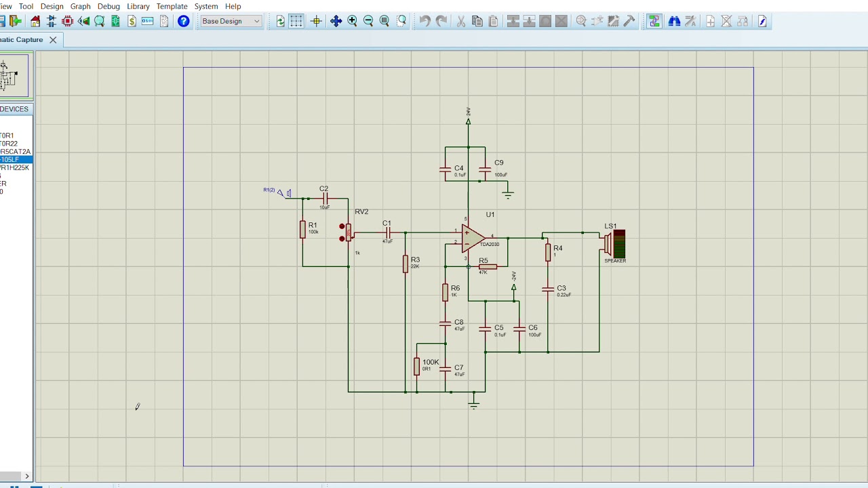Toggle the wire autorouter icon
The width and height of the screenshot is (868, 488).
[654, 21]
